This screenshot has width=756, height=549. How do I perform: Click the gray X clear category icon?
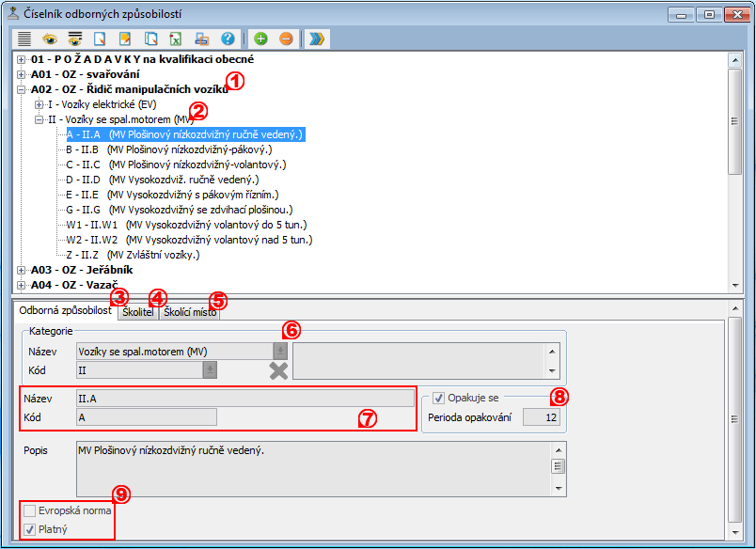coord(278,370)
